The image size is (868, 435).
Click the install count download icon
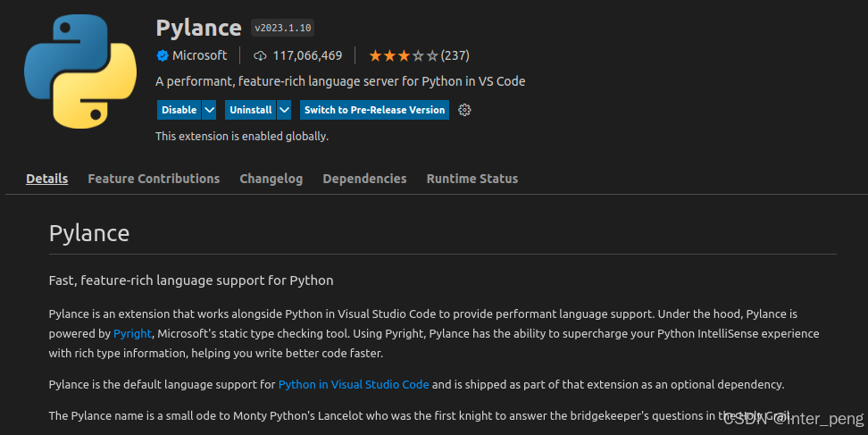261,55
